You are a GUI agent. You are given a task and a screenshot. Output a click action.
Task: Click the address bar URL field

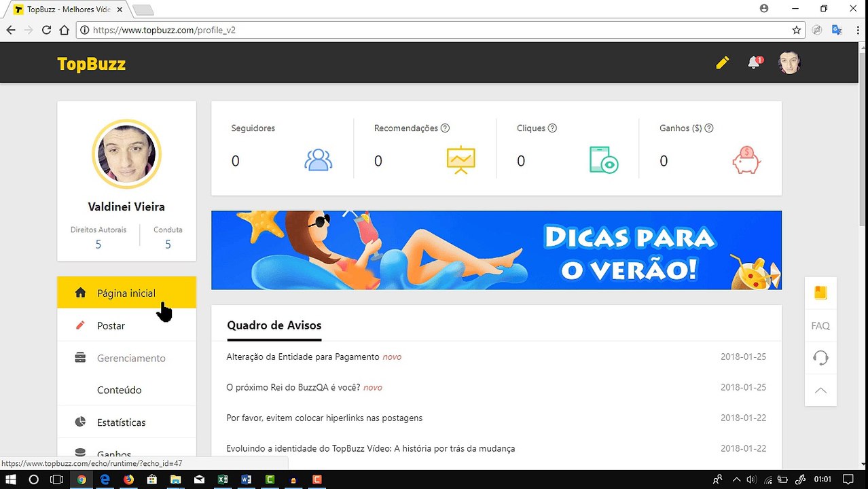(x=440, y=30)
